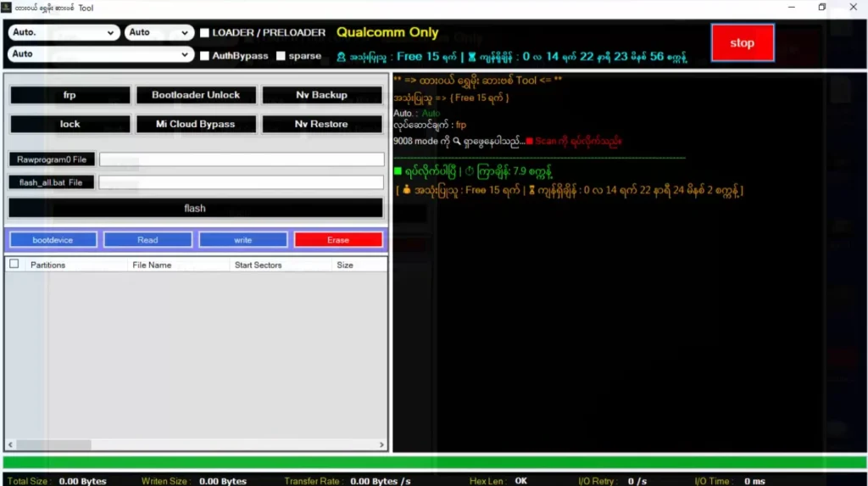The image size is (868, 486).
Task: Click the green progress bar
Action: 435,462
